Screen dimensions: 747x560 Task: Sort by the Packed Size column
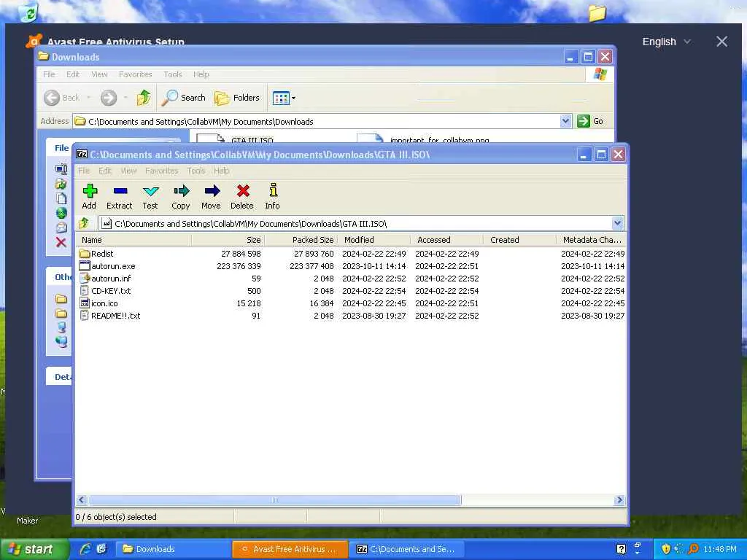301,239
